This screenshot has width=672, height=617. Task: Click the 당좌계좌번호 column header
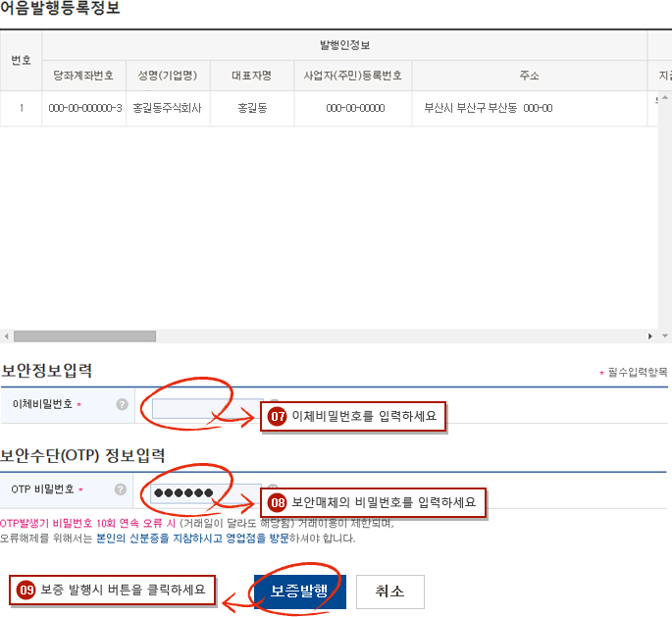click(83, 76)
